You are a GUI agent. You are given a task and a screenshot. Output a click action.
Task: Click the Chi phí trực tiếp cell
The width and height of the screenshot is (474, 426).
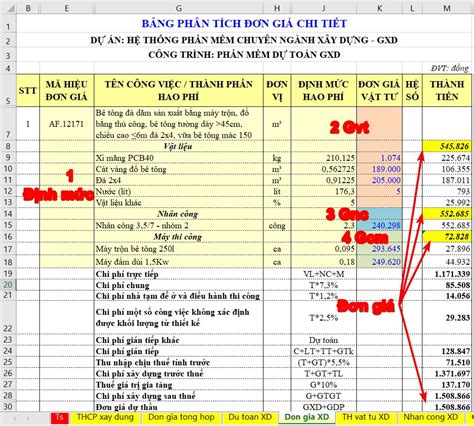point(179,274)
